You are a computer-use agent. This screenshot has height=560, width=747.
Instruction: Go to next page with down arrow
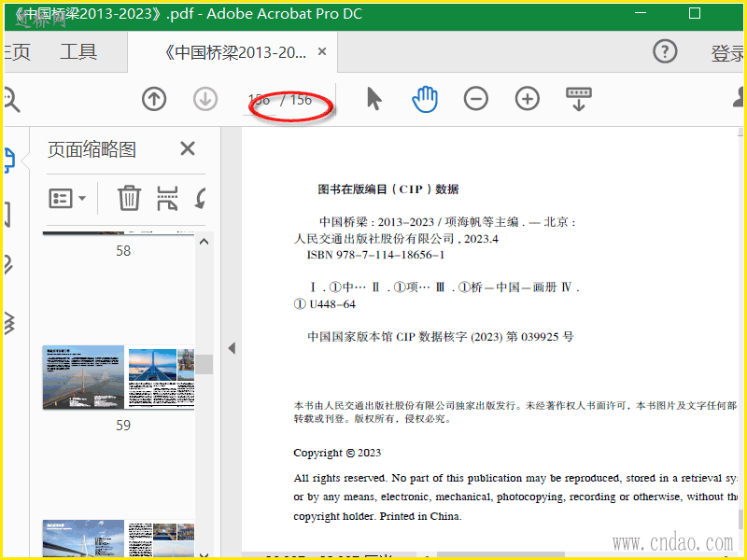(x=205, y=99)
